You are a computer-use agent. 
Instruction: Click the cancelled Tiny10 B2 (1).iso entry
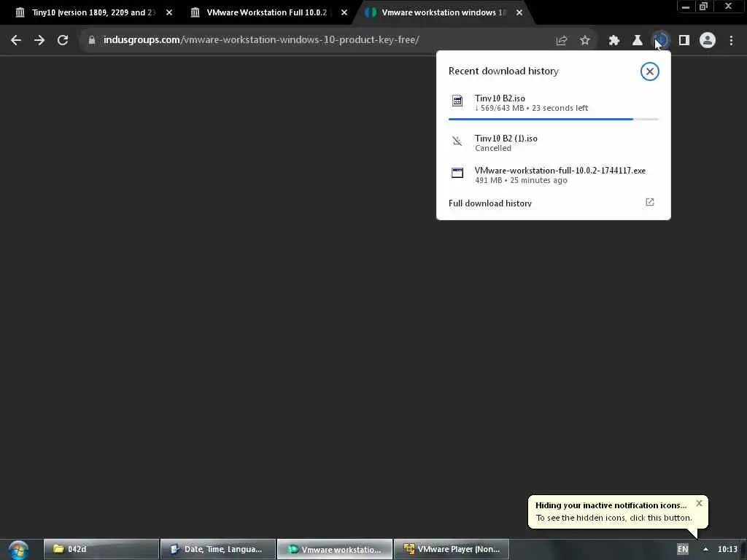pyautogui.click(x=554, y=143)
